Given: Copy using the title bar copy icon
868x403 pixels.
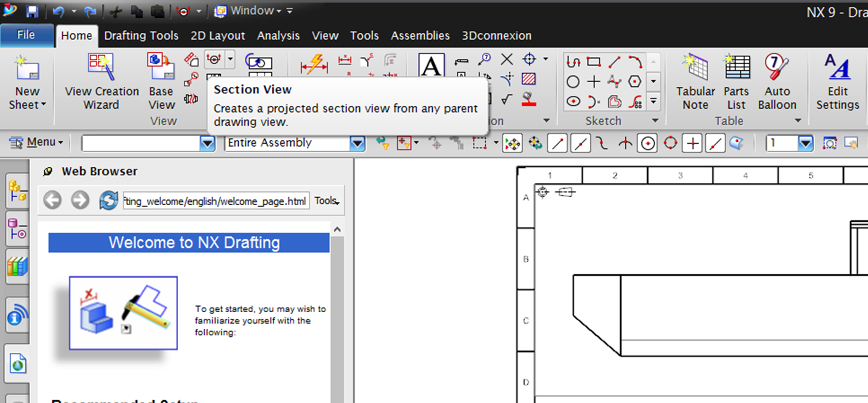Looking at the screenshot, I should point(136,11).
